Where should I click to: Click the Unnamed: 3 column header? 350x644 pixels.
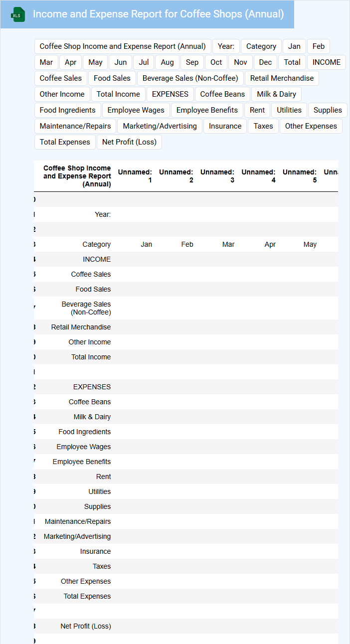[x=217, y=176]
